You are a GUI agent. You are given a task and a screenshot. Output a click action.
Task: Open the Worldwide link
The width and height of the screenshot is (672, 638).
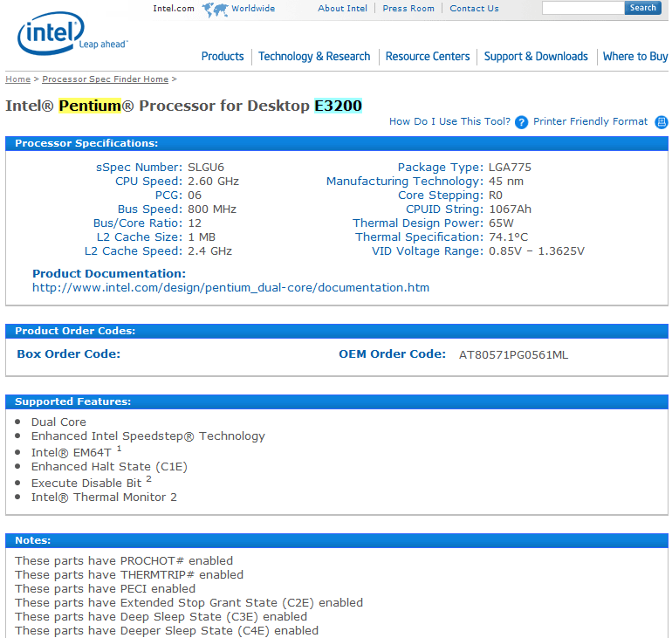[253, 9]
